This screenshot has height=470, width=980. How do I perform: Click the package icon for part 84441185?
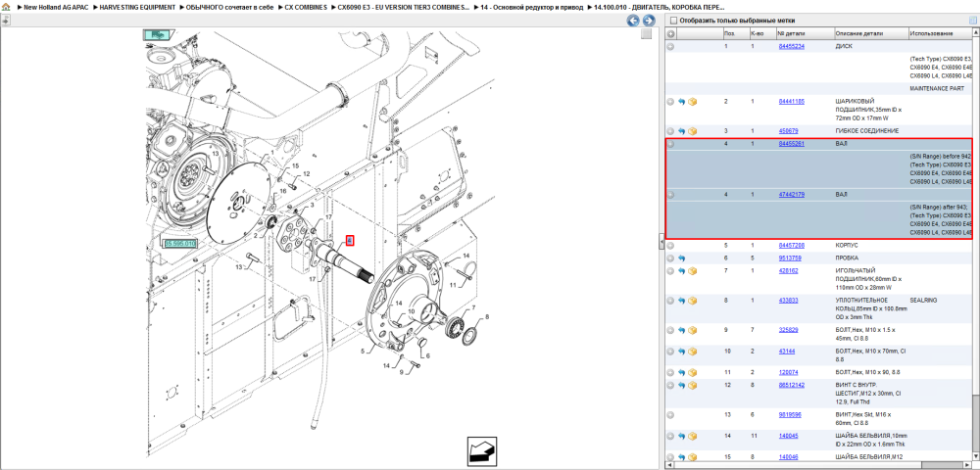point(693,102)
